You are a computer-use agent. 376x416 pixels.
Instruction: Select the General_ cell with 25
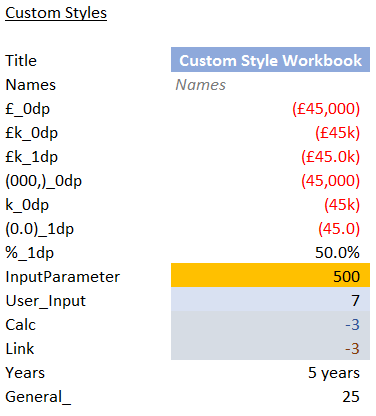tap(270, 397)
